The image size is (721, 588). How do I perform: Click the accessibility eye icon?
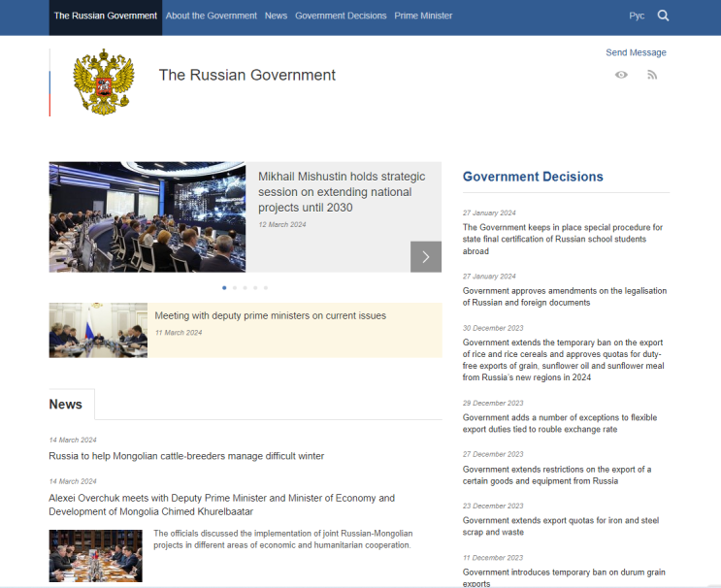pos(621,75)
